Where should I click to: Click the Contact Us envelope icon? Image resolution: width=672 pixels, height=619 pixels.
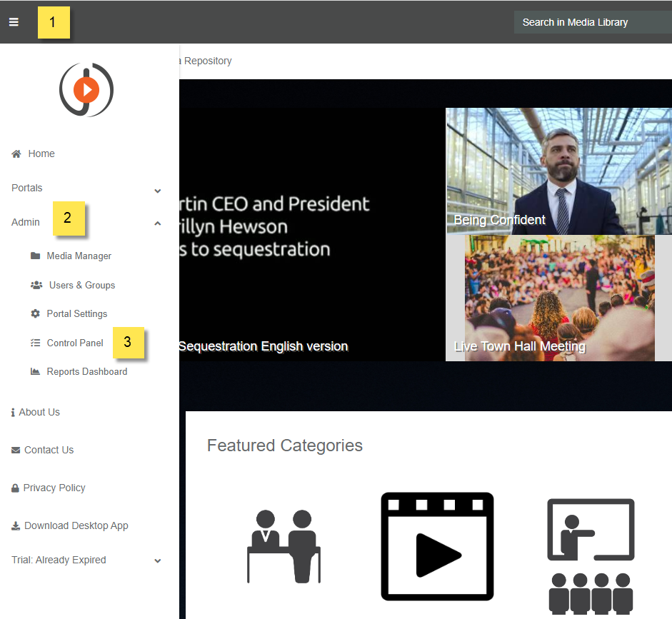click(x=16, y=450)
